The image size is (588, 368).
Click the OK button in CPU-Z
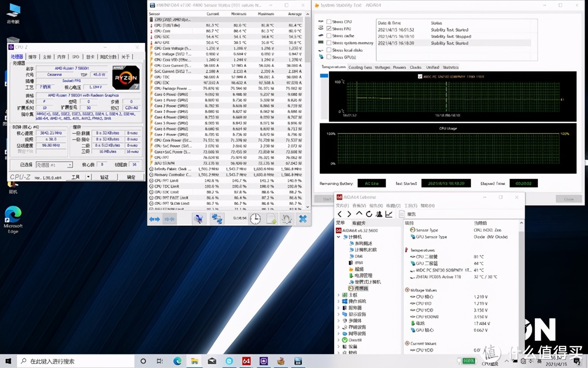(x=131, y=177)
